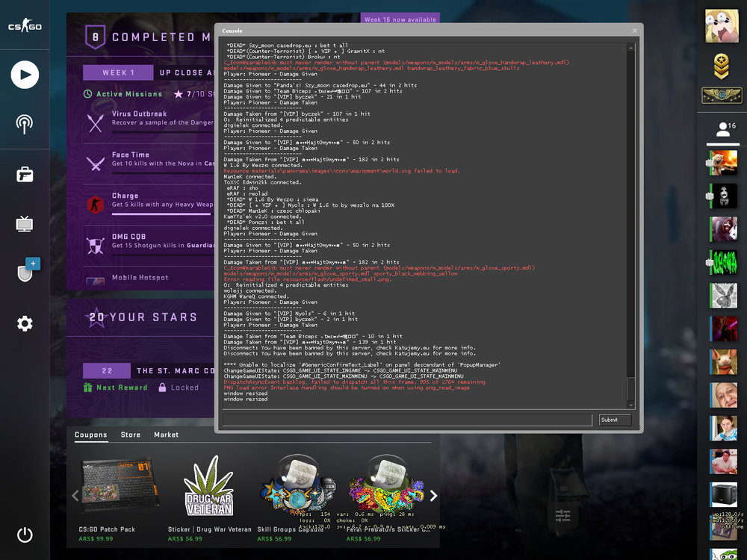Open the settings gear icon
The image size is (747, 560).
(25, 324)
